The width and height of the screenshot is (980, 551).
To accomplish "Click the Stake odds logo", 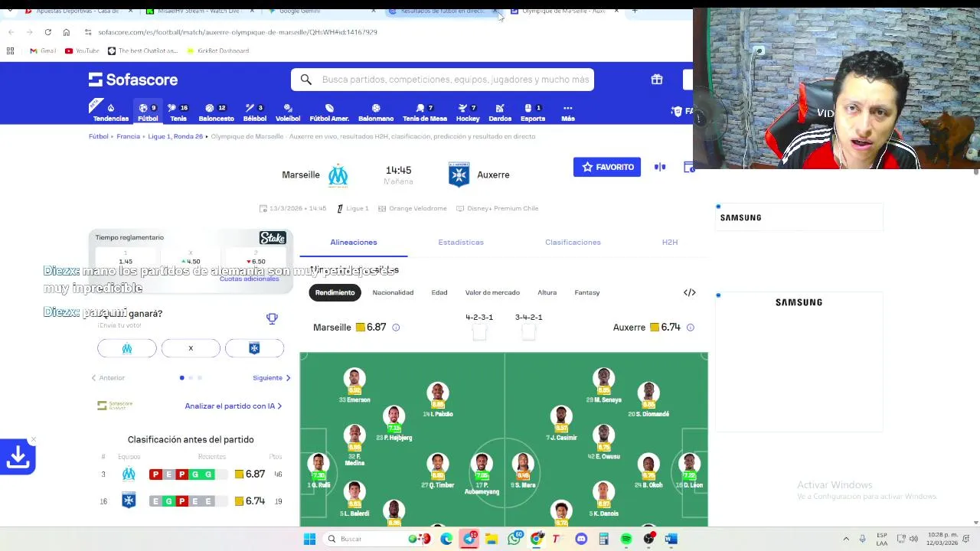I will coord(273,238).
